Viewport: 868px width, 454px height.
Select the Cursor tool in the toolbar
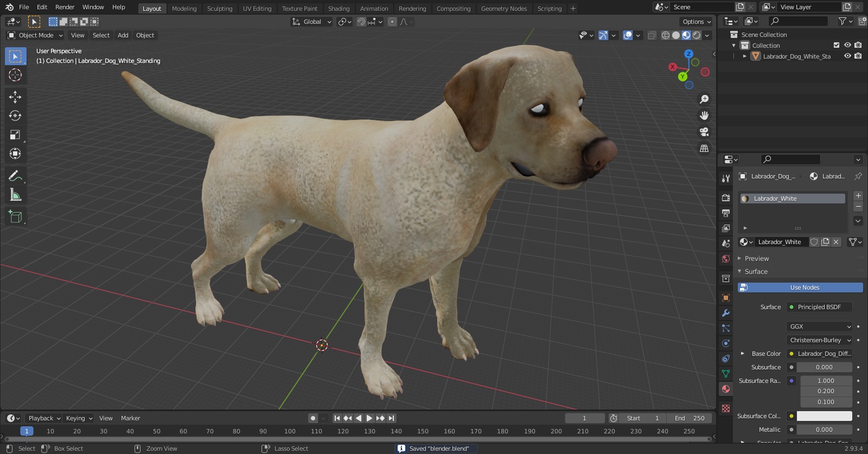click(x=15, y=75)
